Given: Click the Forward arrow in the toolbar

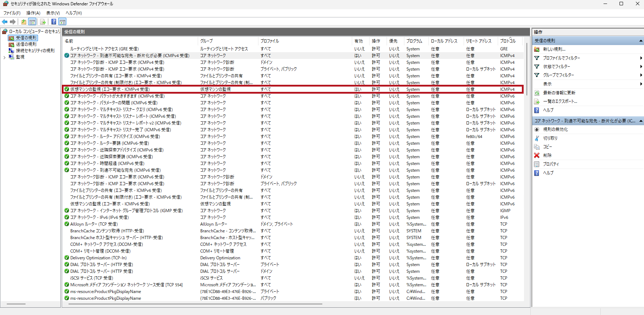Looking at the screenshot, I should pyautogui.click(x=13, y=22).
